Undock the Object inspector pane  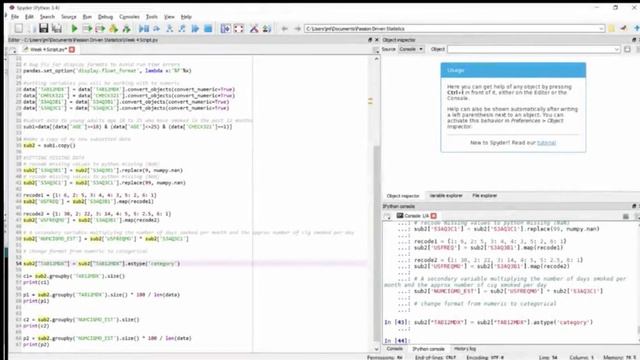634,40
